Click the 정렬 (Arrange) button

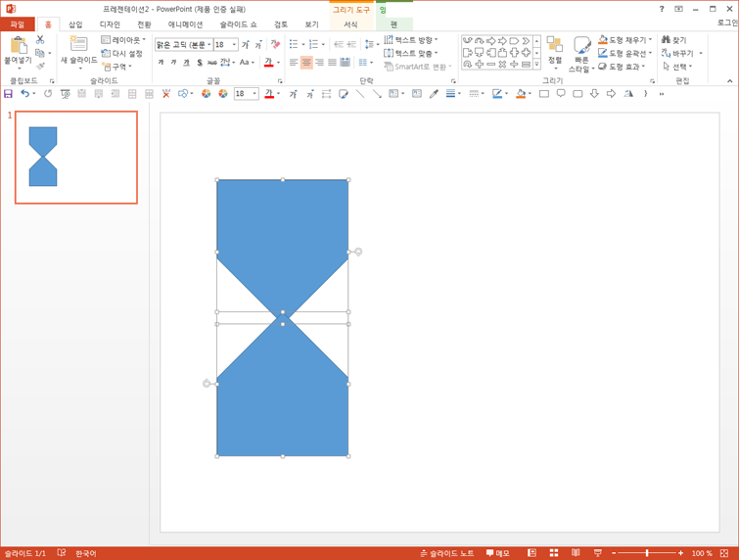point(555,53)
